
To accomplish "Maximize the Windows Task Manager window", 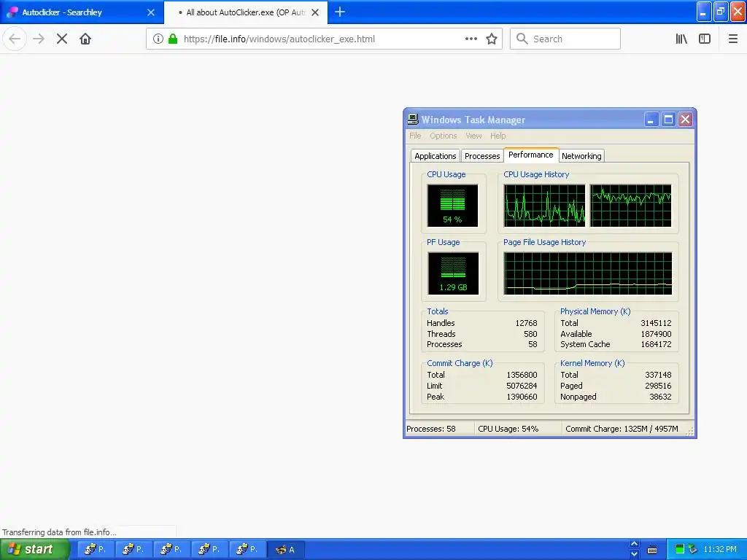I will (668, 120).
